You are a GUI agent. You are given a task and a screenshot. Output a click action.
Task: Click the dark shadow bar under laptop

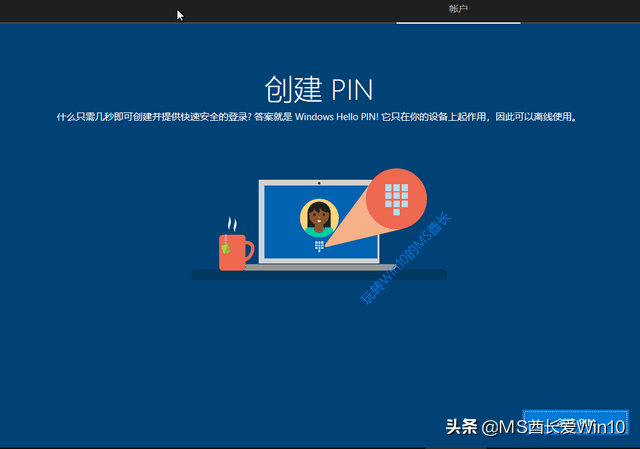(x=319, y=275)
